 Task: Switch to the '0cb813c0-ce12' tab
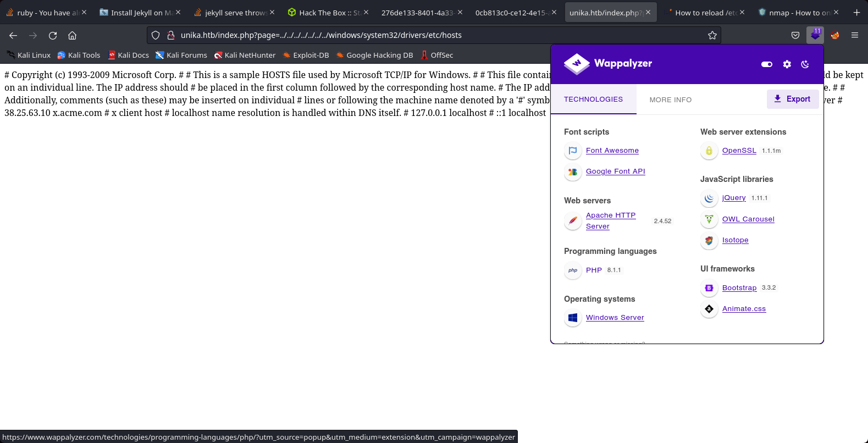[x=516, y=12]
